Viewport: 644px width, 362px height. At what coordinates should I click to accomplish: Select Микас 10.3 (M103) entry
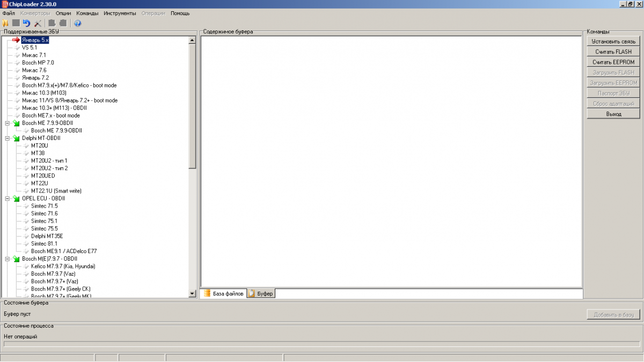point(44,93)
